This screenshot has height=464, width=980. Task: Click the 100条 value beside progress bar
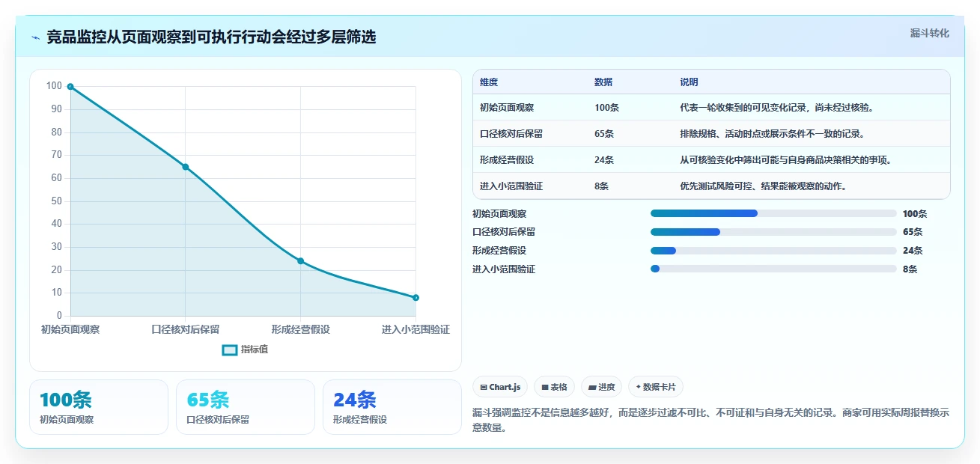tap(915, 214)
